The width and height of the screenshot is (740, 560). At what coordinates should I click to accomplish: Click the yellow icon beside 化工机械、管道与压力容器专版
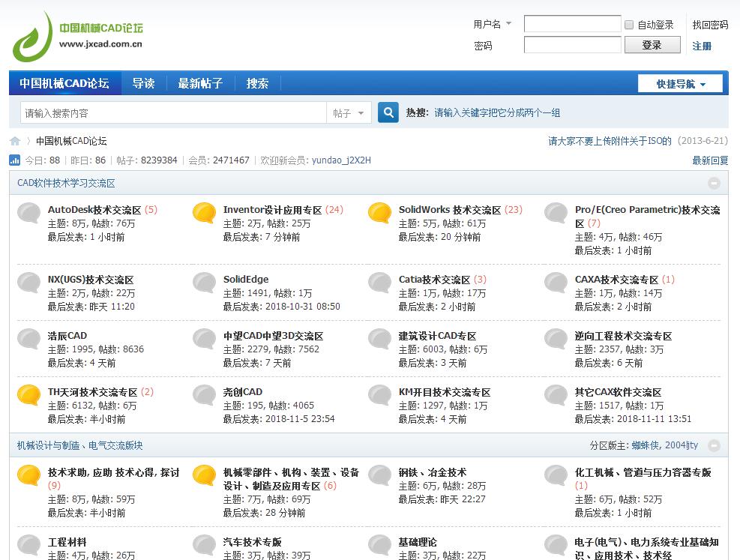coord(555,477)
